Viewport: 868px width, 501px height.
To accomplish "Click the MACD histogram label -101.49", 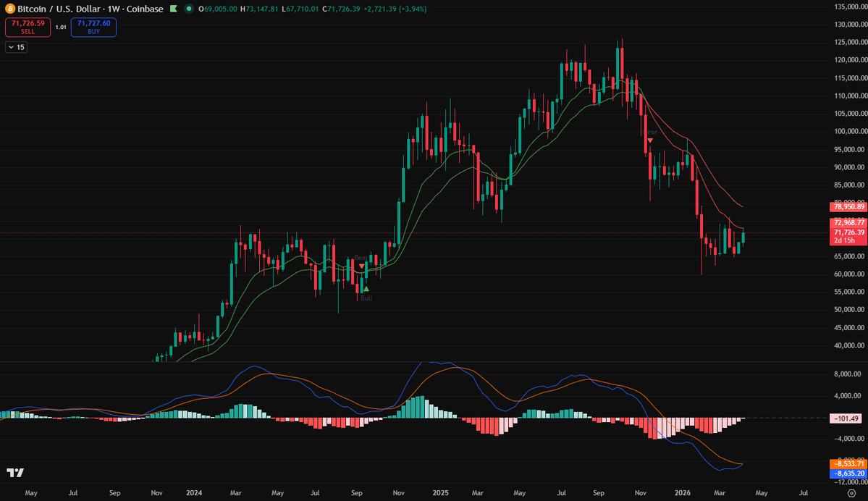I will pos(846,418).
